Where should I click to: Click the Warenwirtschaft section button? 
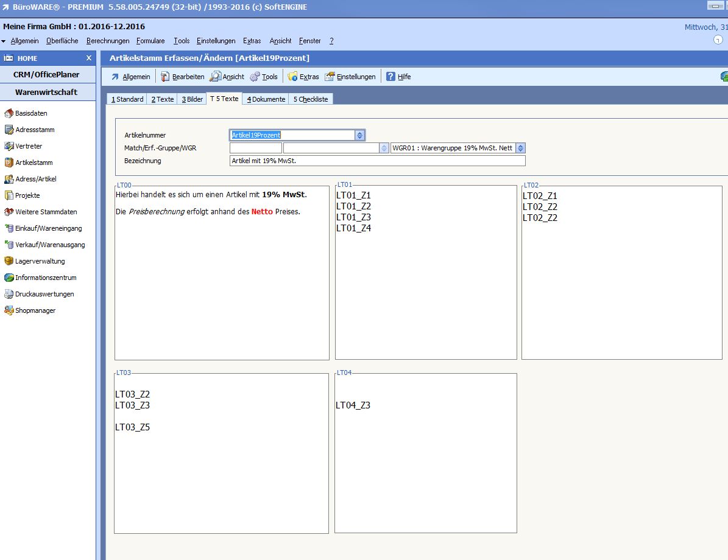coord(46,92)
